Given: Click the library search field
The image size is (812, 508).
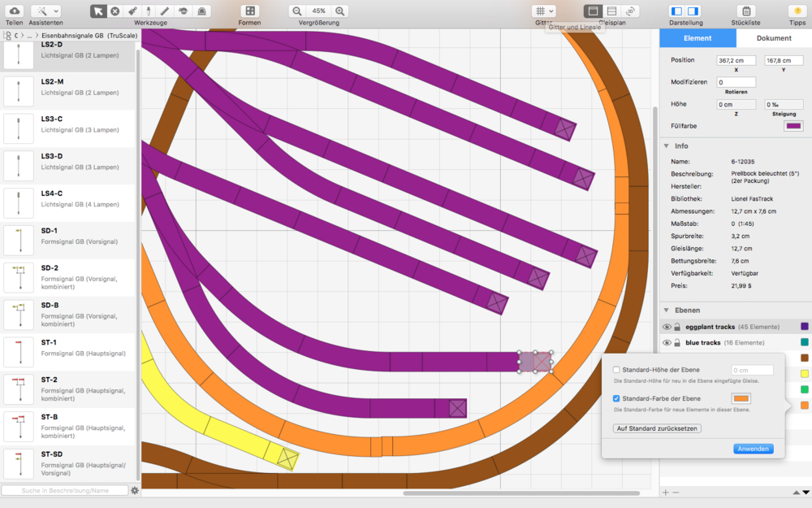Looking at the screenshot, I should point(65,490).
